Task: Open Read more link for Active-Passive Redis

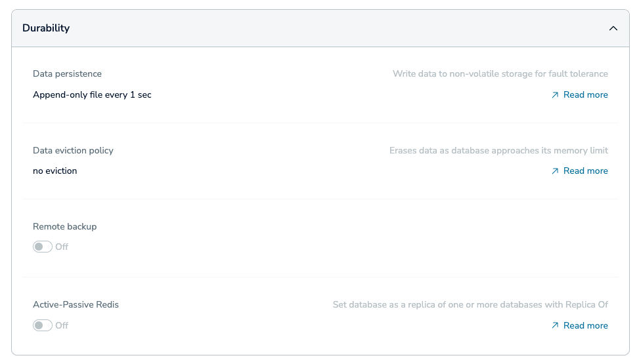Action: (x=585, y=326)
